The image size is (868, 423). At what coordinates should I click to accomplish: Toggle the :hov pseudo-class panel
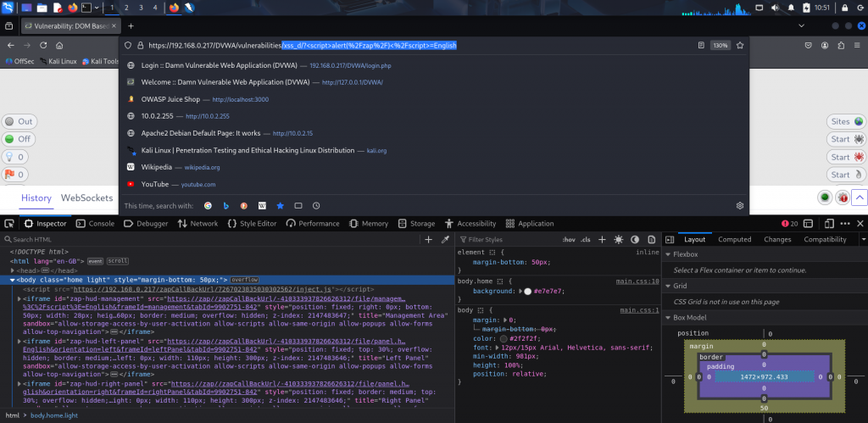[569, 240]
